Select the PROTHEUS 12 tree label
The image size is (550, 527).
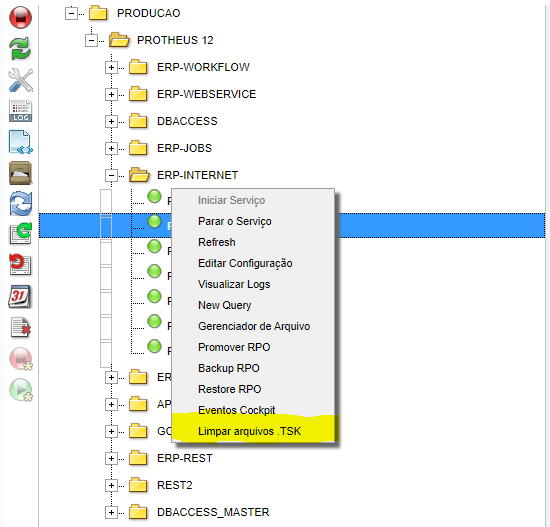coord(175,40)
